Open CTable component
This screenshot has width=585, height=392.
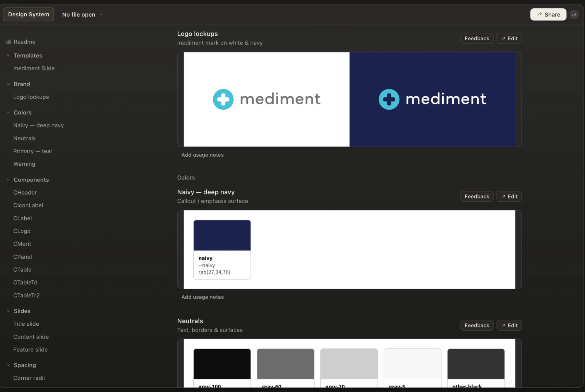(x=22, y=270)
